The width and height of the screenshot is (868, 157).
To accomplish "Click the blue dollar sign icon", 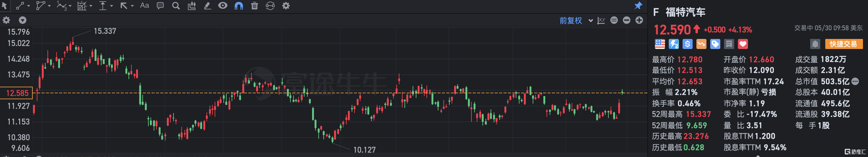I will pos(687,44).
